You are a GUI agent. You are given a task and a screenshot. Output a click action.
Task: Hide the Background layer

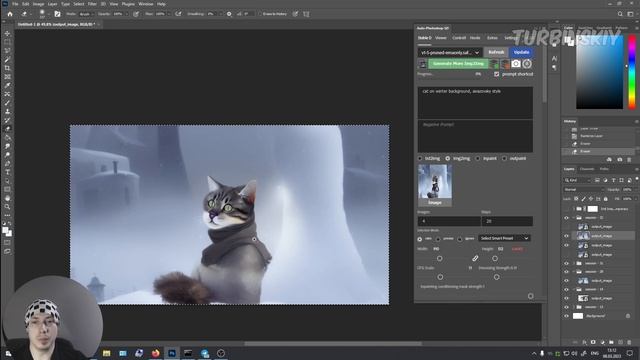coord(566,316)
